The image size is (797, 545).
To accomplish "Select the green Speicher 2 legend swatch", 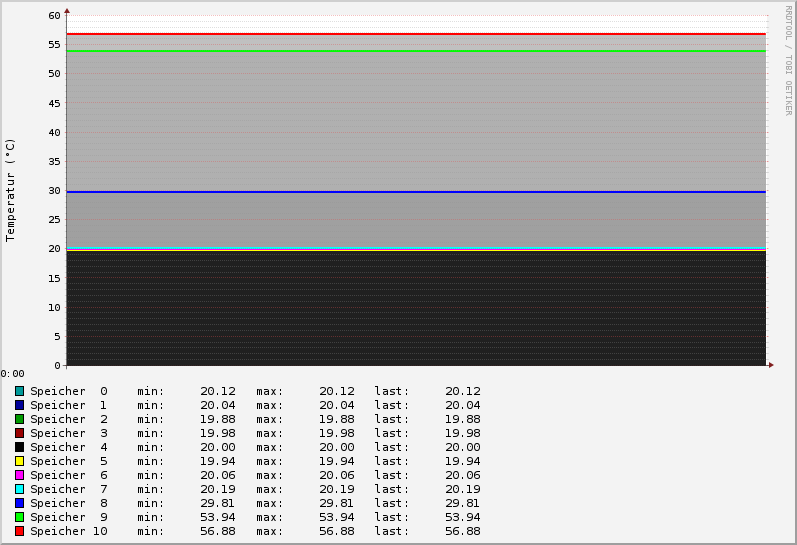I will 19,419.
